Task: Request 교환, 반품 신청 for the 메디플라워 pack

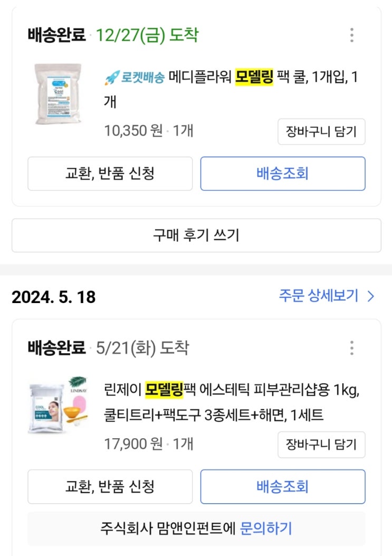Action: [110, 173]
